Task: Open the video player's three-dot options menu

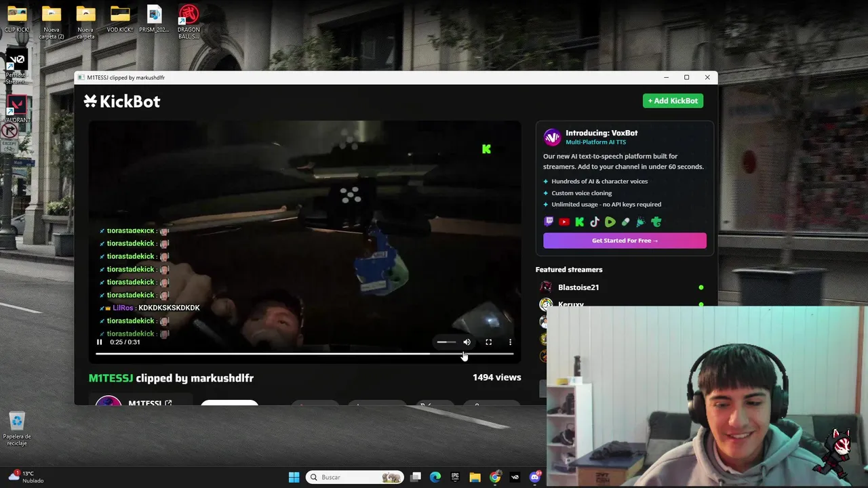Action: 510,342
